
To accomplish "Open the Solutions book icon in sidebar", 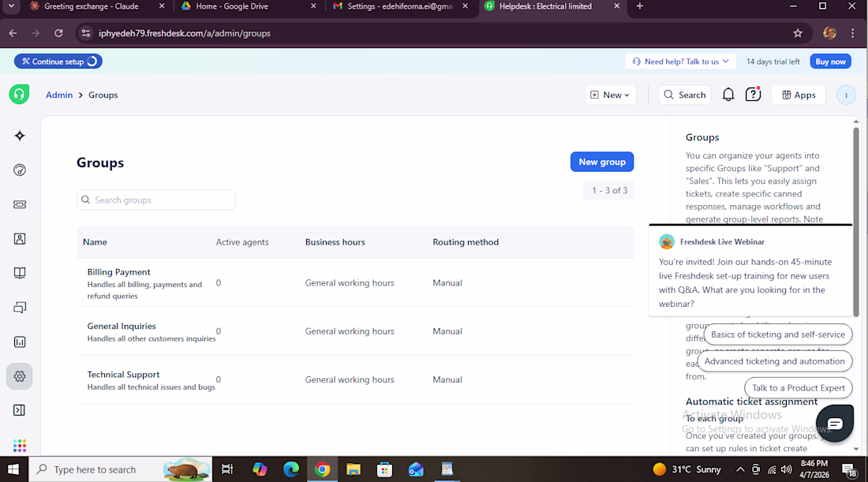I will pyautogui.click(x=20, y=273).
